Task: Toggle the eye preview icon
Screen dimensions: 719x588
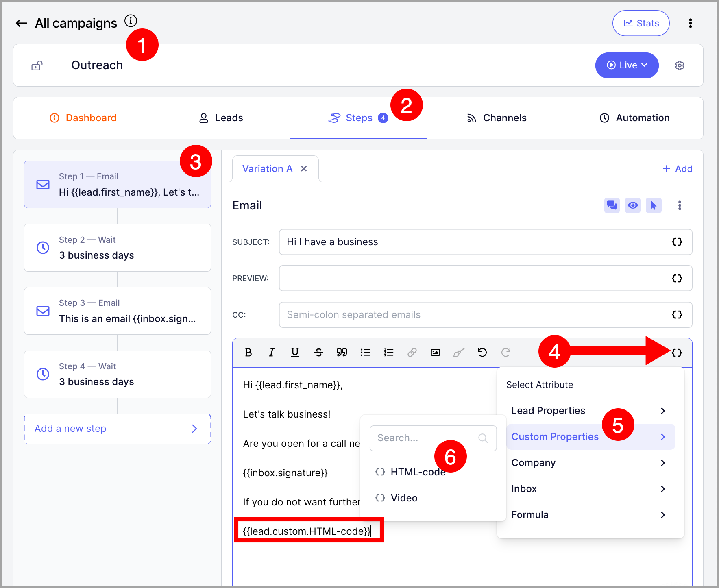Action: [x=633, y=205]
